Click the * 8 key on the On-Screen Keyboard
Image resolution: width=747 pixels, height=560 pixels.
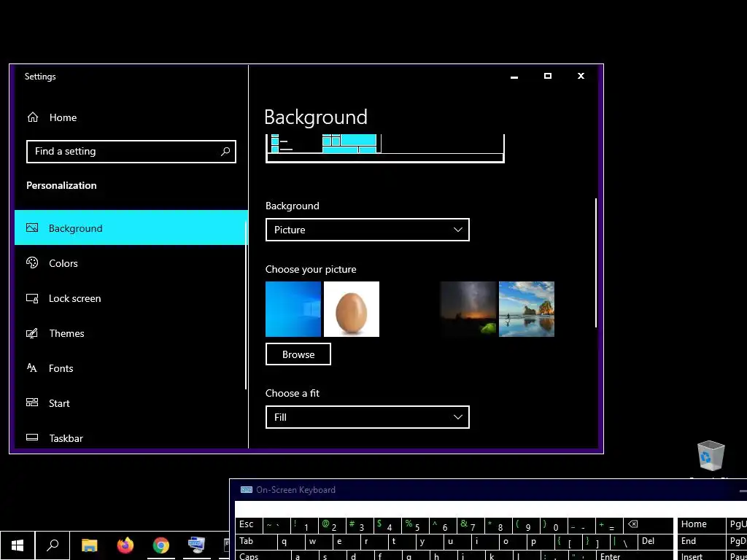(x=498, y=525)
